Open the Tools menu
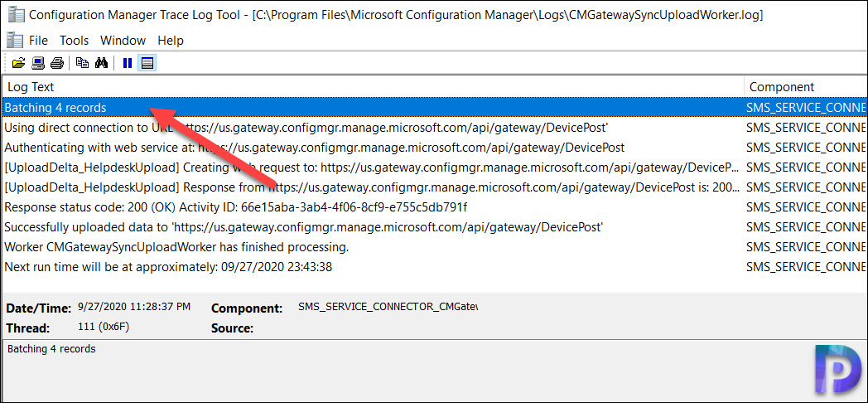The width and height of the screenshot is (868, 403). 75,41
